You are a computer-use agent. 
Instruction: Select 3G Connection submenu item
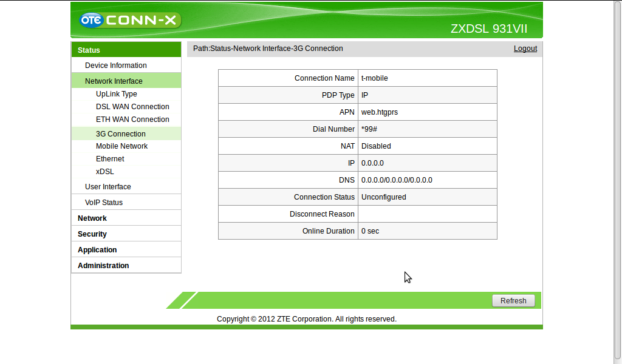(126, 133)
